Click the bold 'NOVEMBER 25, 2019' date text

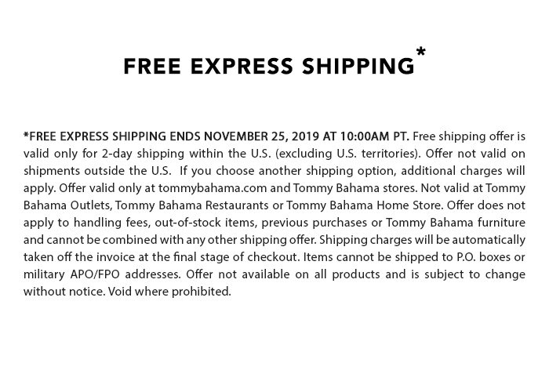click(x=261, y=136)
